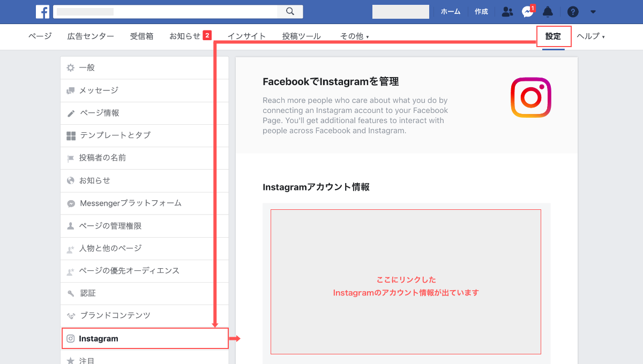Viewport: 643px width, 364px height.
Task: Open the help question mark icon
Action: [x=573, y=11]
